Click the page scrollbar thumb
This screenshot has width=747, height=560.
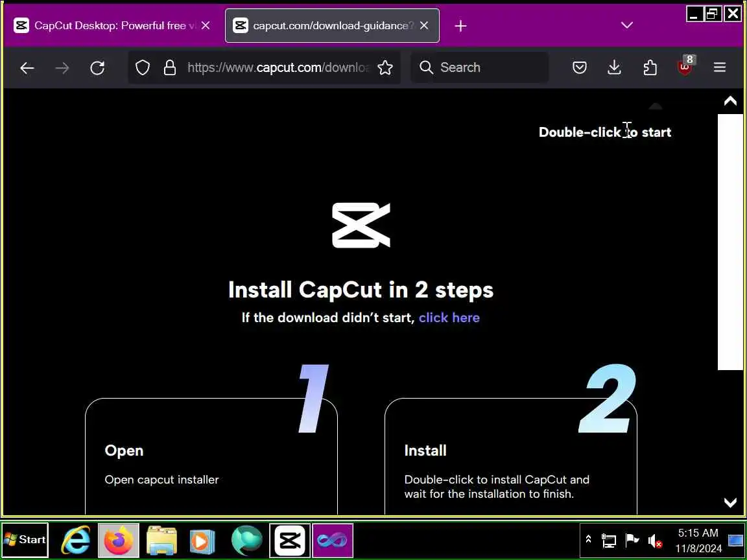coord(730,242)
